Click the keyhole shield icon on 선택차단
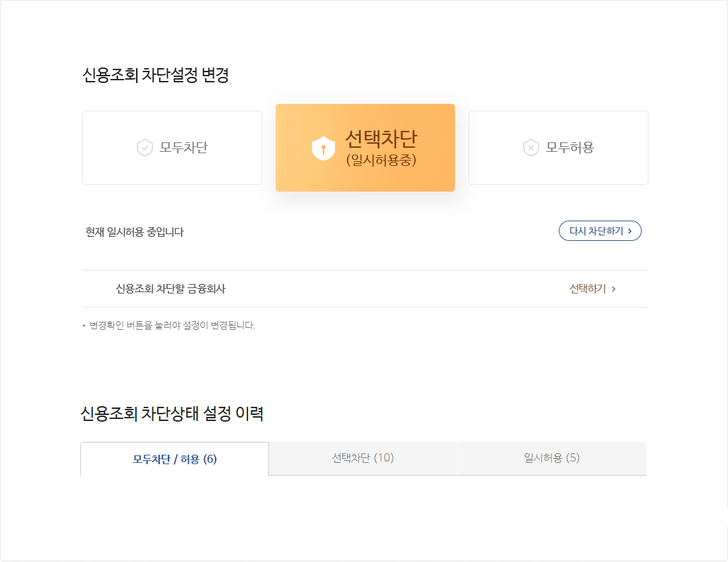Screen dimensions: 728x562 (x=324, y=148)
